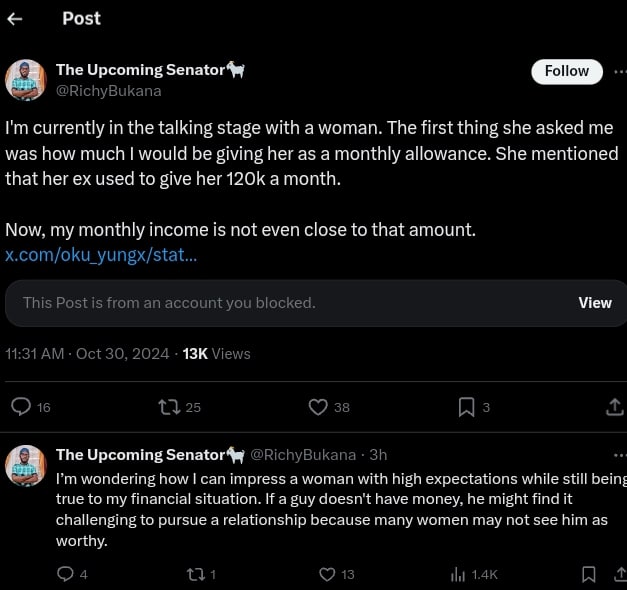View analytics of reply with 1.4K views
The width and height of the screenshot is (627, 590).
pyautogui.click(x=458, y=574)
